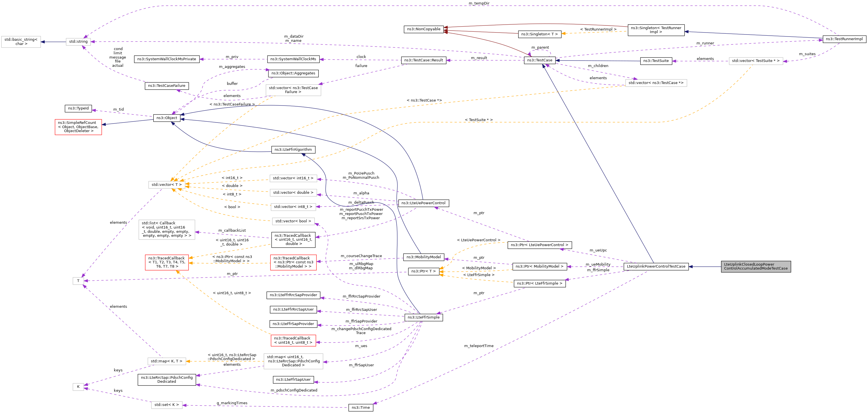868x413 pixels.
Task: Select the g_markingTimes edge label
Action: pos(232,403)
